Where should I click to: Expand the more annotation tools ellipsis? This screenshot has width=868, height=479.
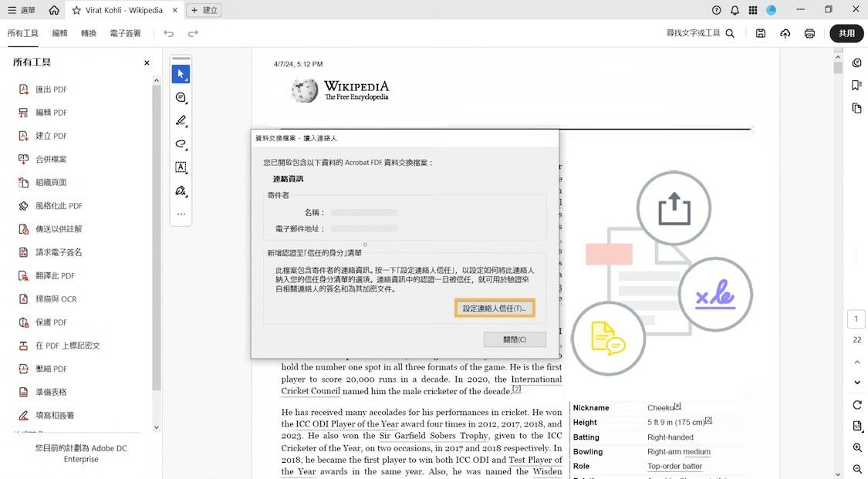tap(181, 214)
